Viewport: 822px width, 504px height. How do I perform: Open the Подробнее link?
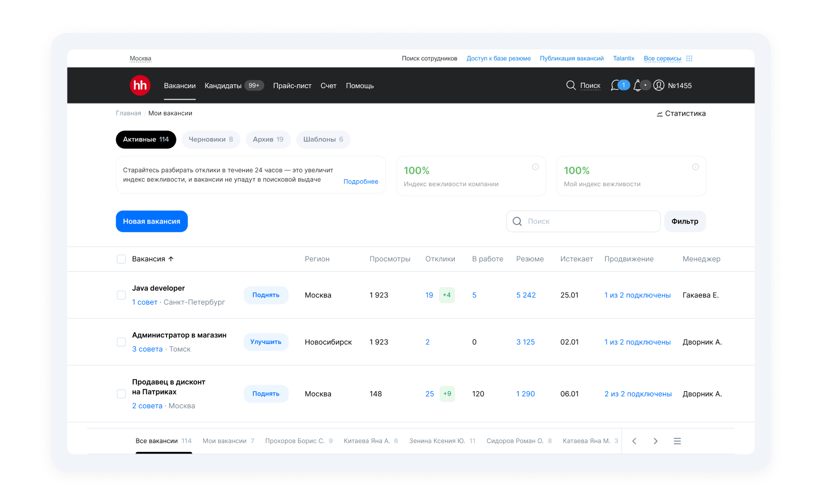pos(361,182)
